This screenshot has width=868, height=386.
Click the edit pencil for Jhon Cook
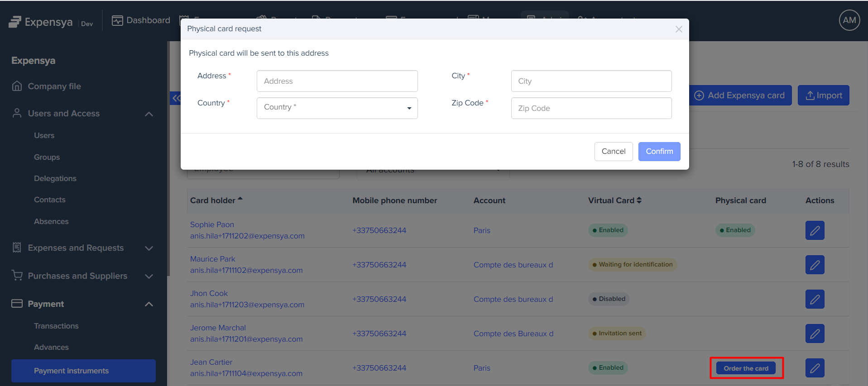click(x=814, y=299)
